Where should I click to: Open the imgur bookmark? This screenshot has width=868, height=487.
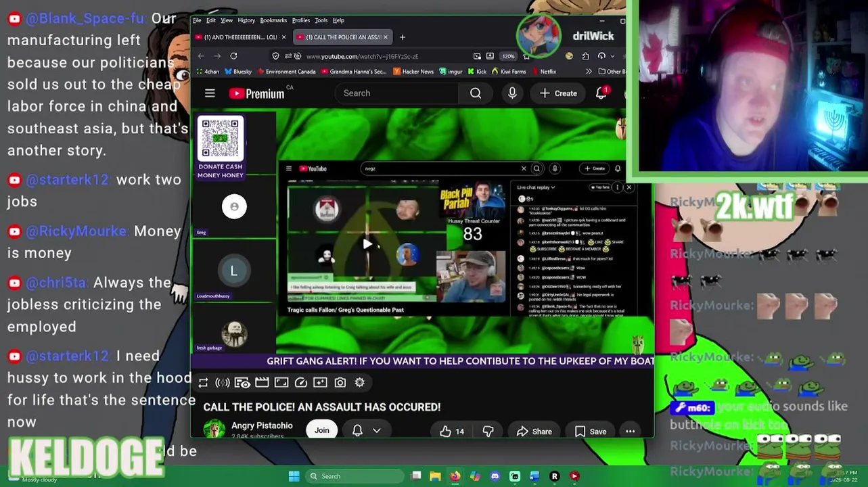tap(452, 72)
